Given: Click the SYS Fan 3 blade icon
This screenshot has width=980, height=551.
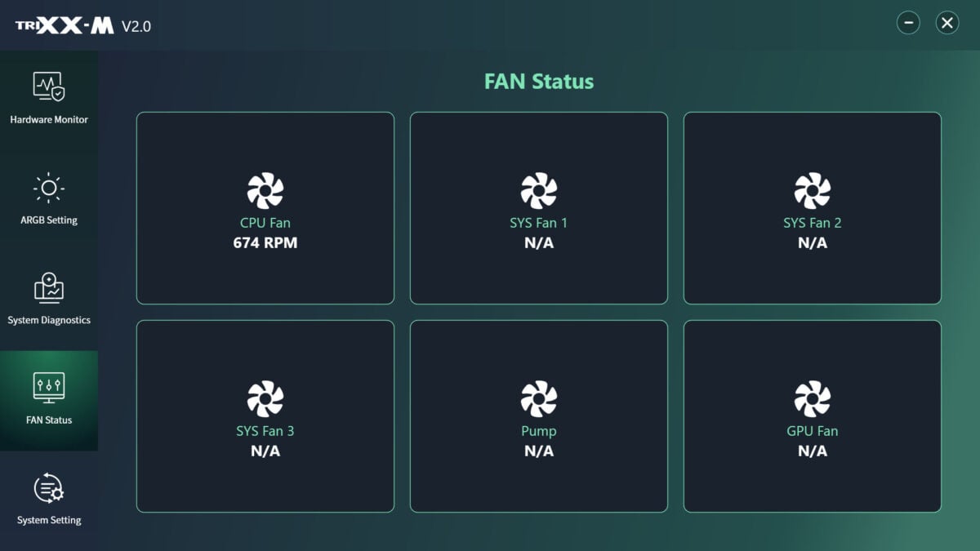Looking at the screenshot, I should pos(265,399).
